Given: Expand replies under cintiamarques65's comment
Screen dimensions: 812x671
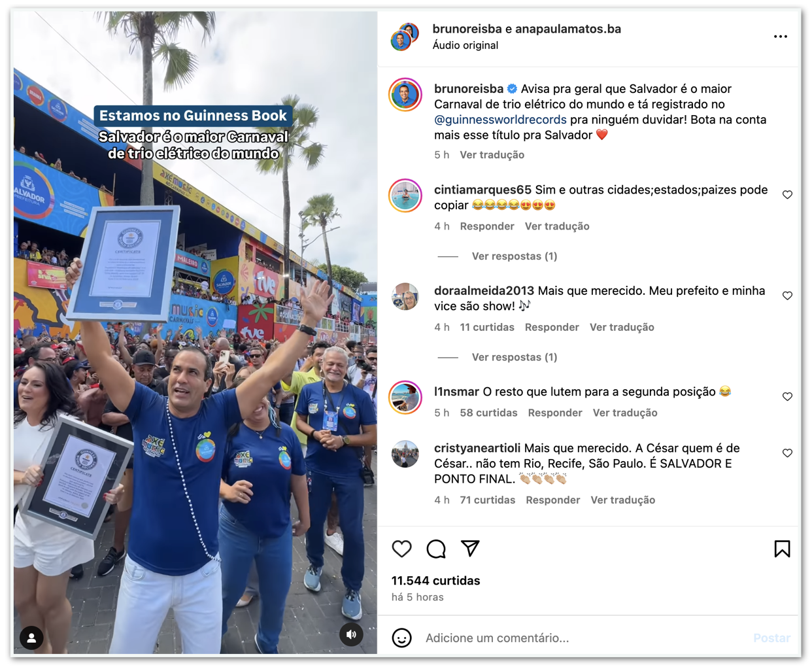Looking at the screenshot, I should coord(515,256).
